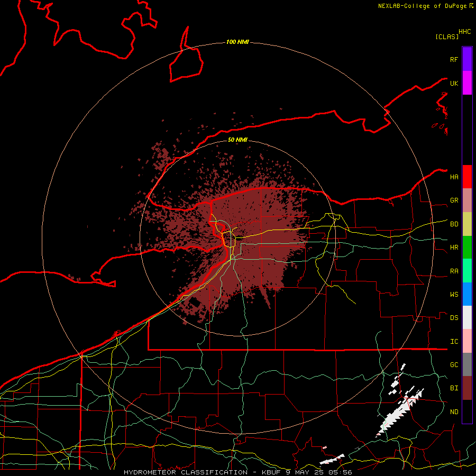Click the WS blue legend swatch
The image size is (476, 476).
[467, 294]
